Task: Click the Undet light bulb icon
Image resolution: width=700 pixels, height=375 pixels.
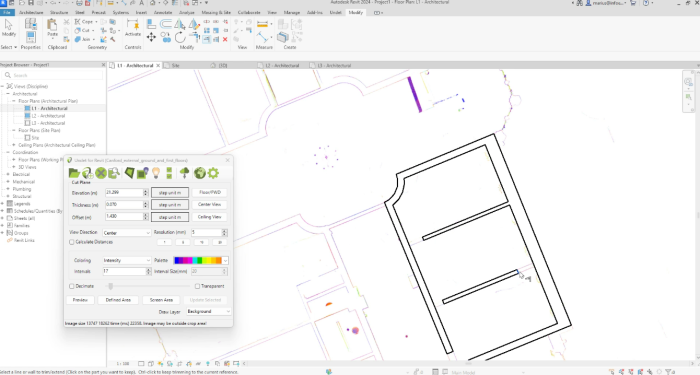Action: tap(156, 173)
